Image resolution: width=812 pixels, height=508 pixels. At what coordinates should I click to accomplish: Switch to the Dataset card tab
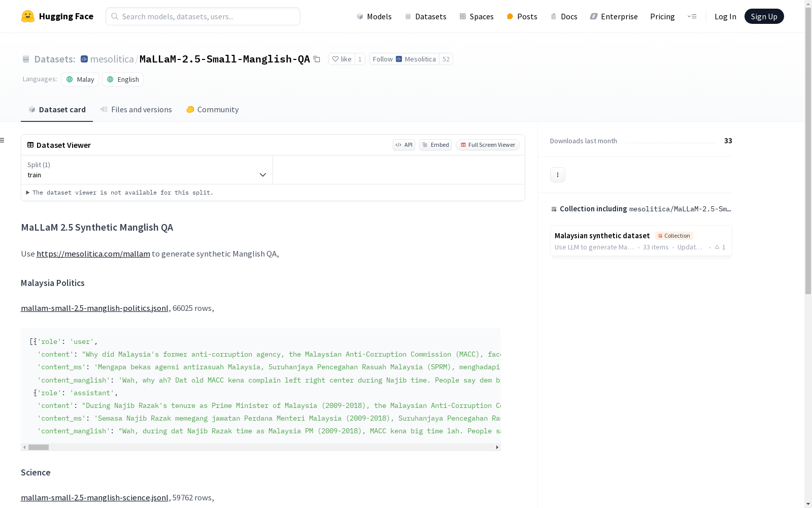click(x=57, y=110)
